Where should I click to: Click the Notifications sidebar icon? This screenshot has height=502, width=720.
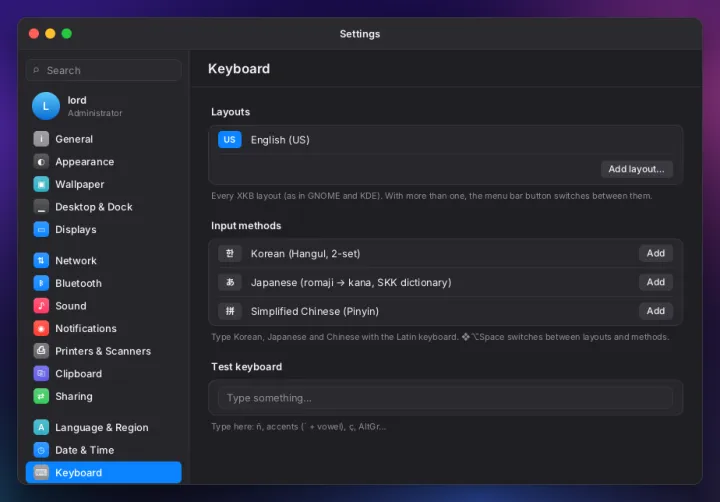point(41,328)
